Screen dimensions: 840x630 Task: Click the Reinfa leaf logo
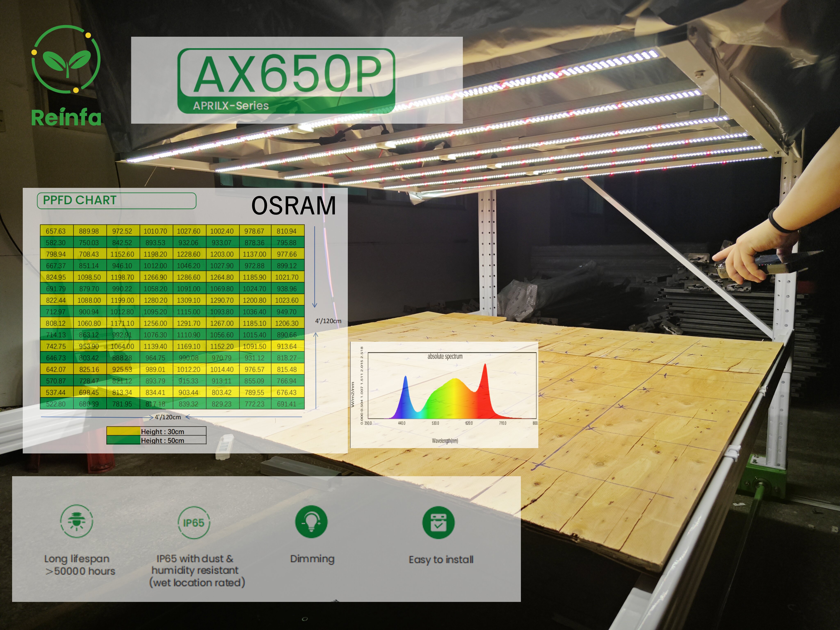(x=66, y=59)
